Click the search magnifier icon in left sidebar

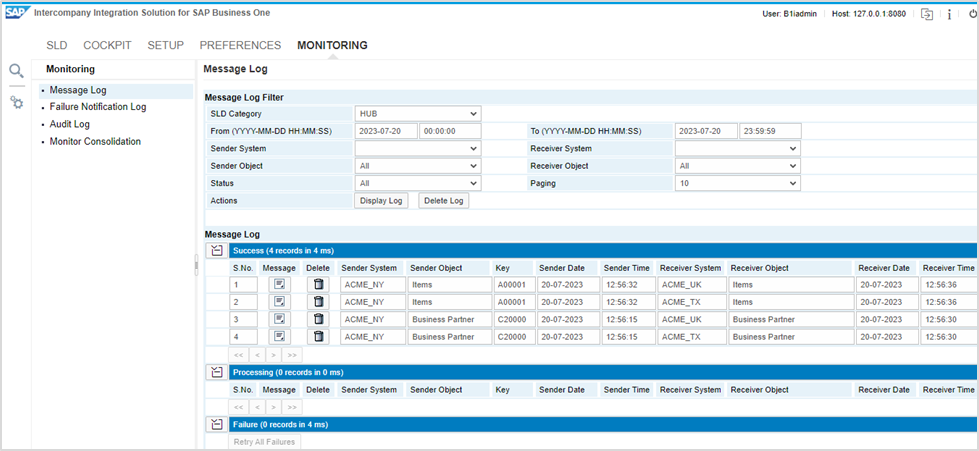pos(16,70)
